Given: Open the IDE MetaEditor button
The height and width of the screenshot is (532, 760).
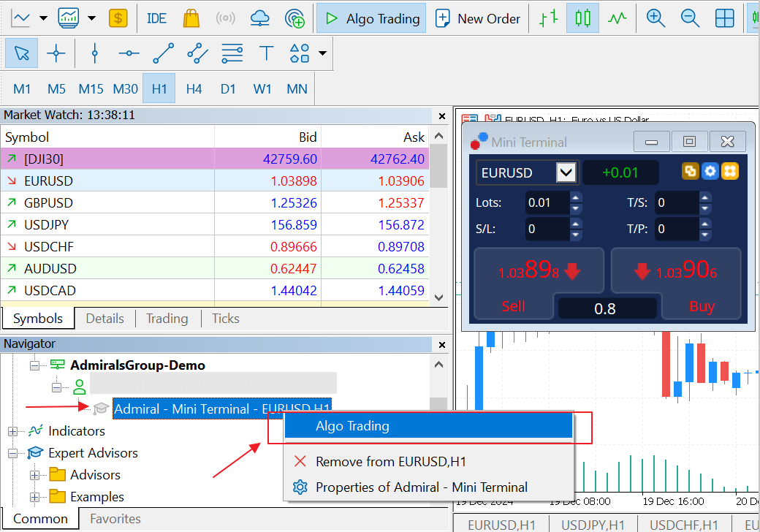Looking at the screenshot, I should point(156,18).
